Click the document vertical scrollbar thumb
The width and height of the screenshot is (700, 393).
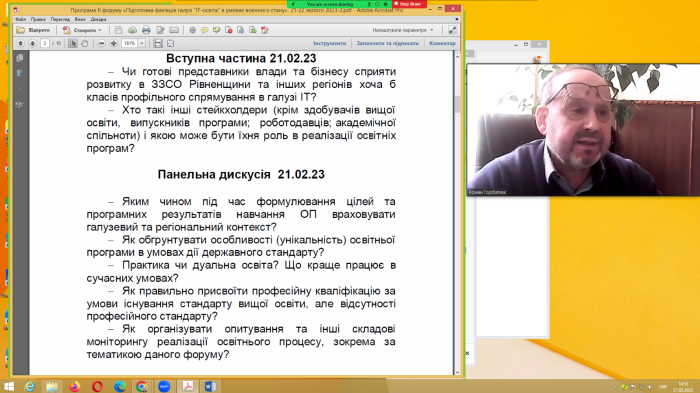tap(457, 104)
